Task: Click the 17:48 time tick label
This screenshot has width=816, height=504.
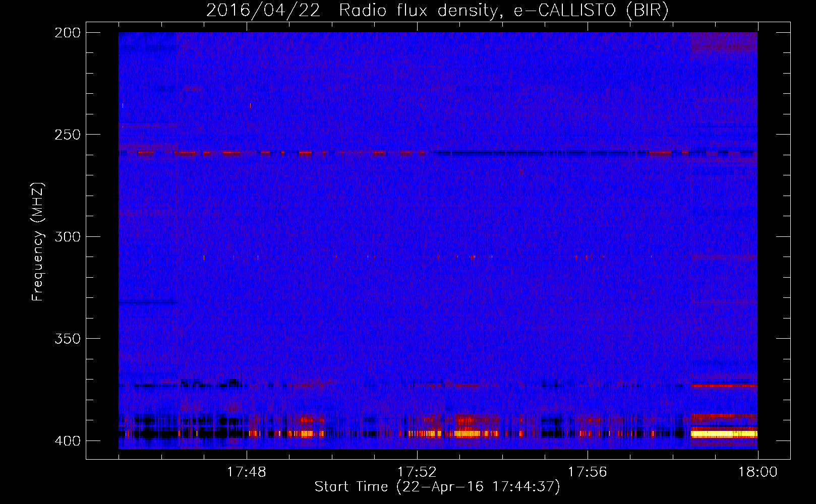Action: tap(247, 472)
